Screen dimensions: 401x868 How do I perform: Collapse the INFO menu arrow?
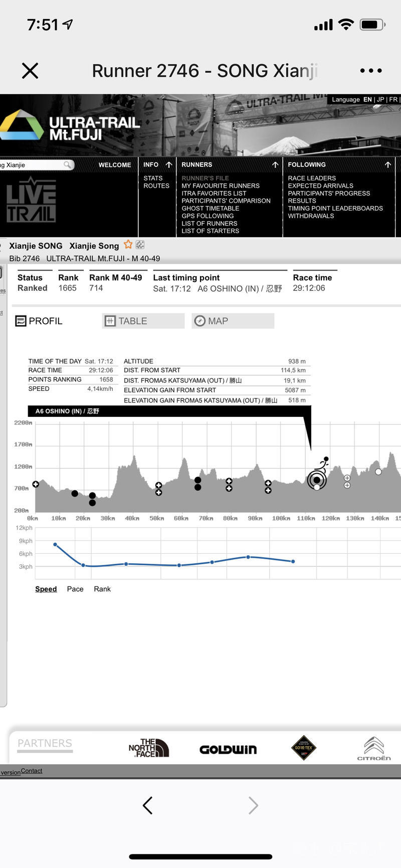(169, 165)
